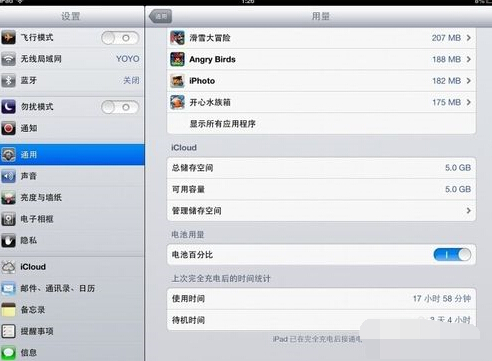Open the iPhoto 182 MB chevron
492x361 pixels.
point(469,81)
